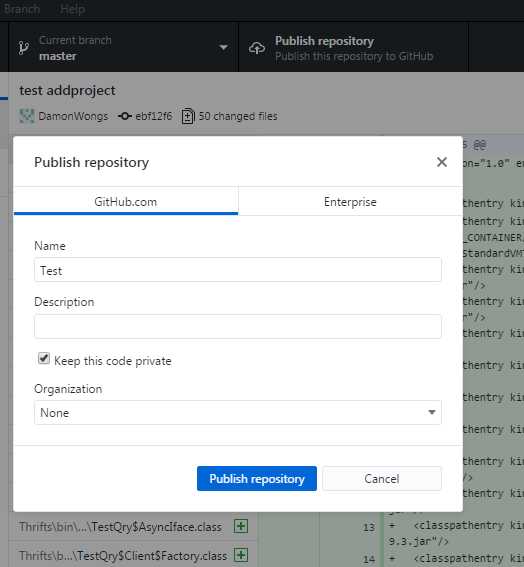
Task: Click the commit hash icon beside ebf12f6
Action: tap(124, 116)
